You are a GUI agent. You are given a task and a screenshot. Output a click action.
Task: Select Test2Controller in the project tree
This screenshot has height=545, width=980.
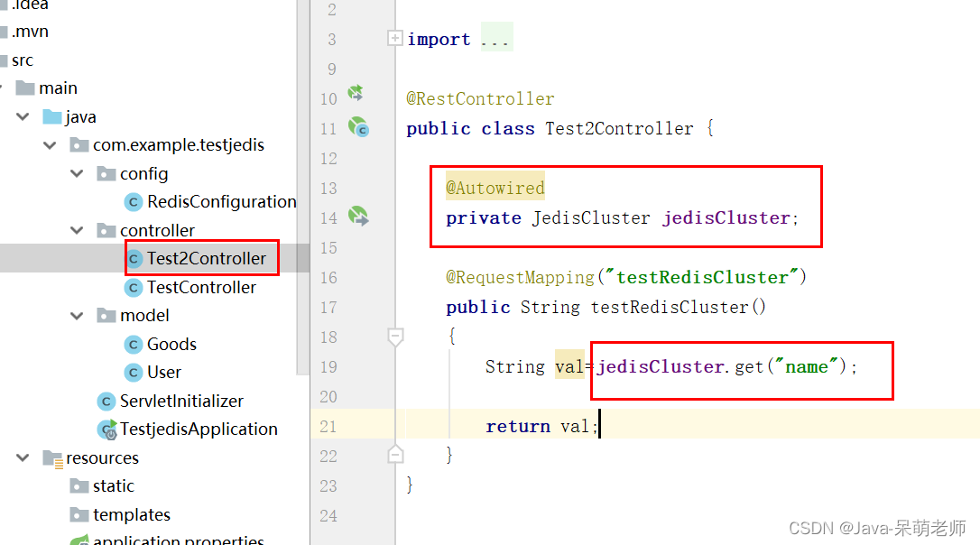207,259
